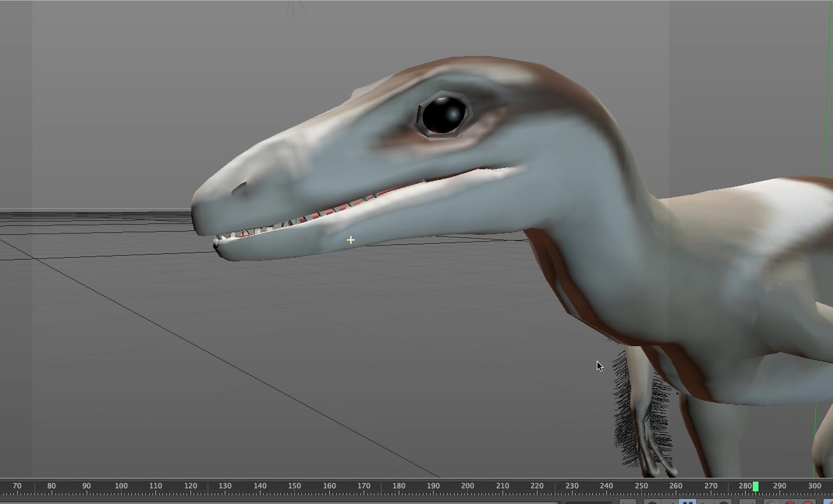Image resolution: width=833 pixels, height=504 pixels.
Task: Go to frame 300 on the timeline
Action: (814, 486)
